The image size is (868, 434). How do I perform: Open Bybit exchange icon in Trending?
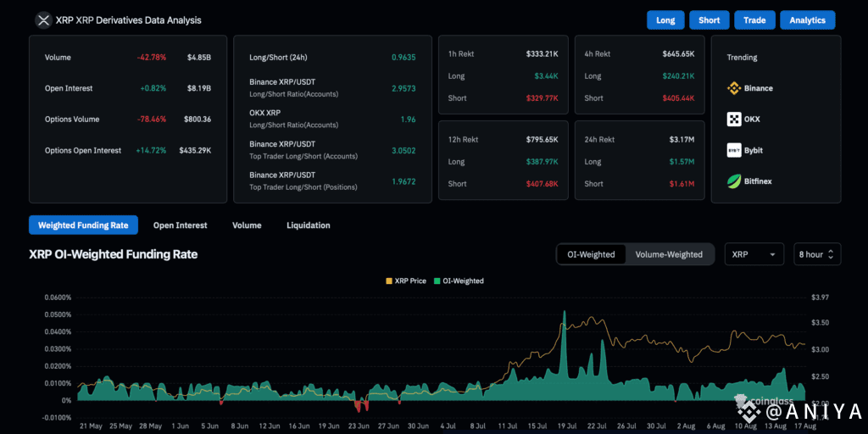734,150
